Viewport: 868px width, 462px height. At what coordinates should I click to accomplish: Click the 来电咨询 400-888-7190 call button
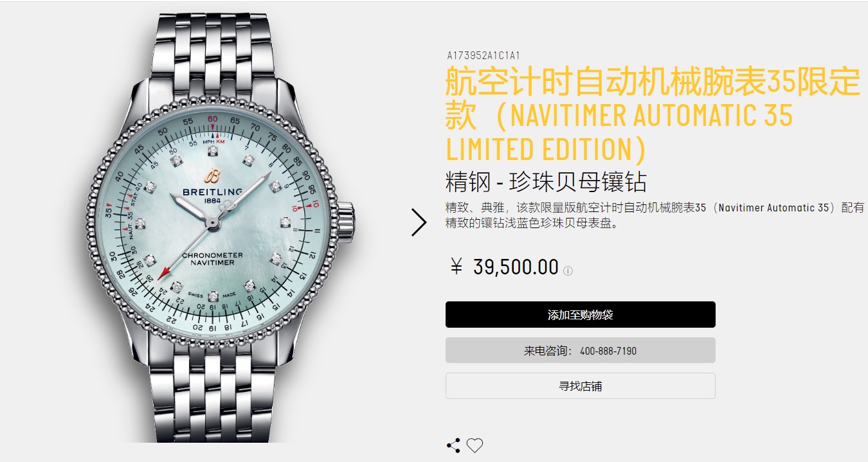point(580,351)
